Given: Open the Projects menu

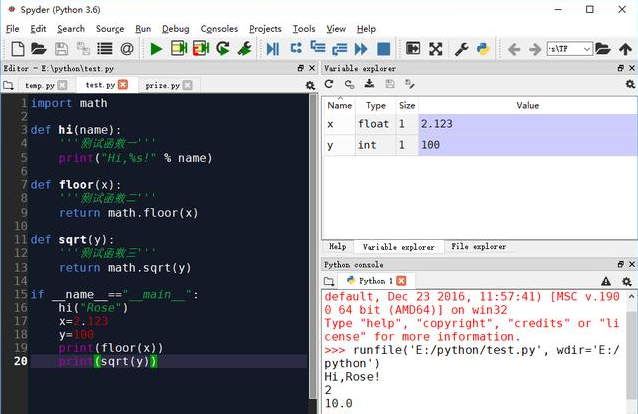Looking at the screenshot, I should click(x=265, y=29).
